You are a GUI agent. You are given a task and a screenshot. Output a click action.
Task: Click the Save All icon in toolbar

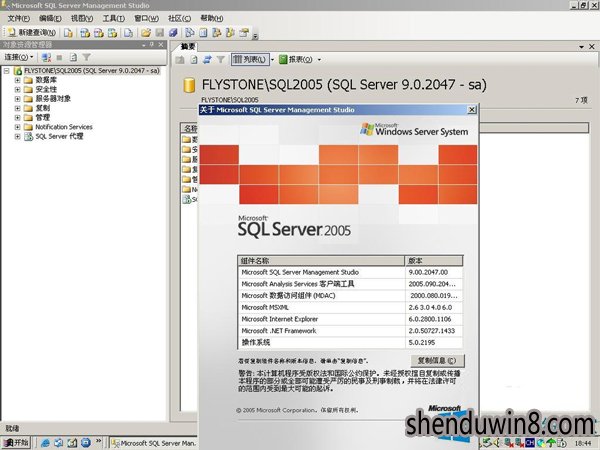[x=173, y=33]
